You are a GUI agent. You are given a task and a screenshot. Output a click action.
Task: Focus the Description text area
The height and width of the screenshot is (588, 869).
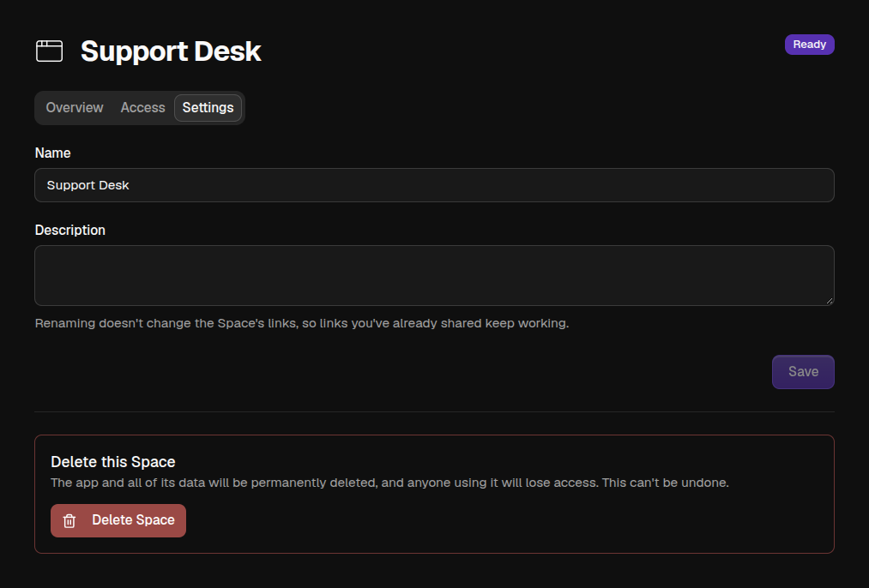(x=434, y=275)
